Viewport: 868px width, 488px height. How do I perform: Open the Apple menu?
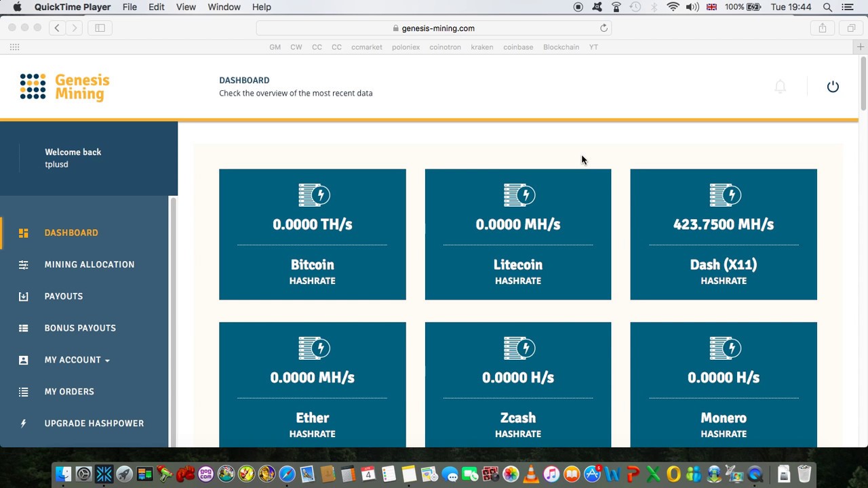click(17, 7)
